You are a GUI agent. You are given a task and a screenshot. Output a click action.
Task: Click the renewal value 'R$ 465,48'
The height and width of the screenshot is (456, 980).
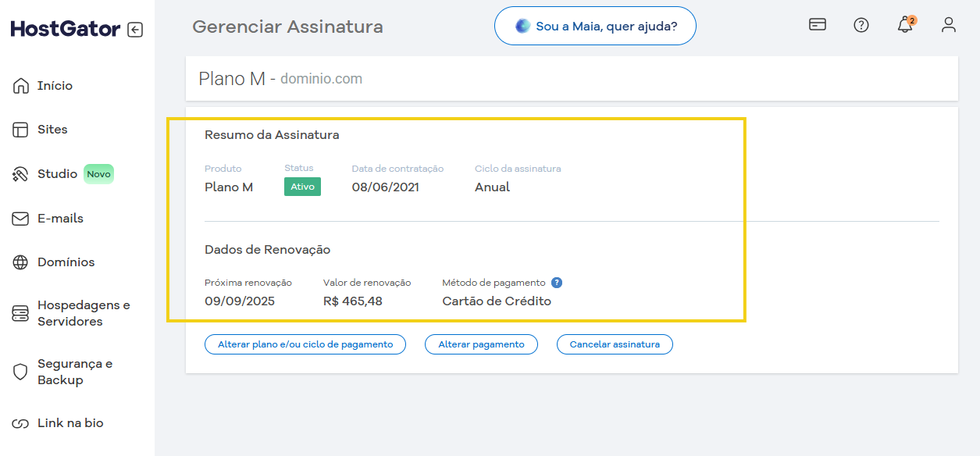pos(353,301)
